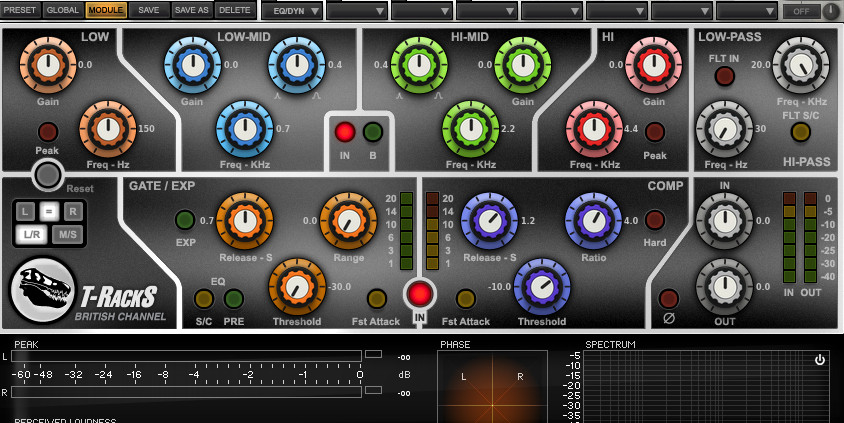Open the eighth empty module slot dropdown
Screen dimensions: 844x423
[747, 11]
